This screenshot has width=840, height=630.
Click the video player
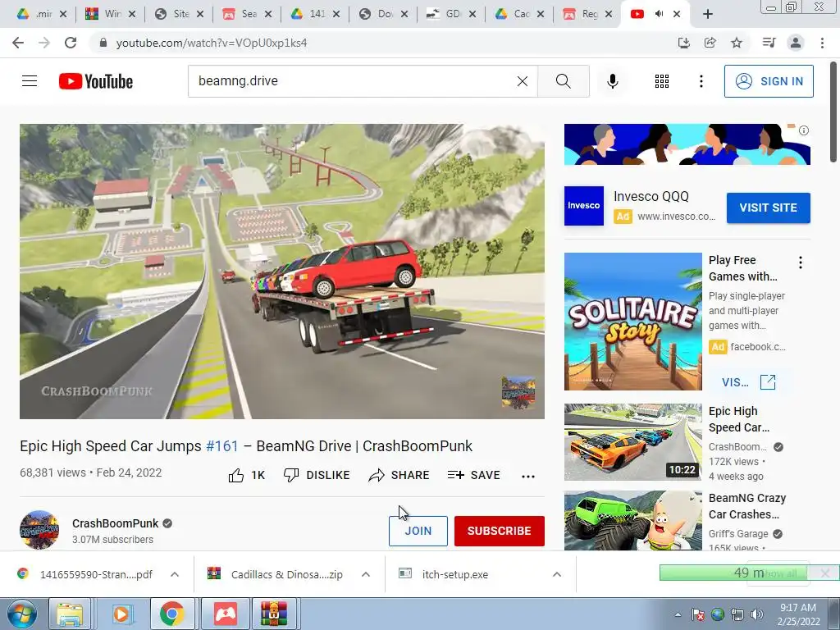click(282, 271)
